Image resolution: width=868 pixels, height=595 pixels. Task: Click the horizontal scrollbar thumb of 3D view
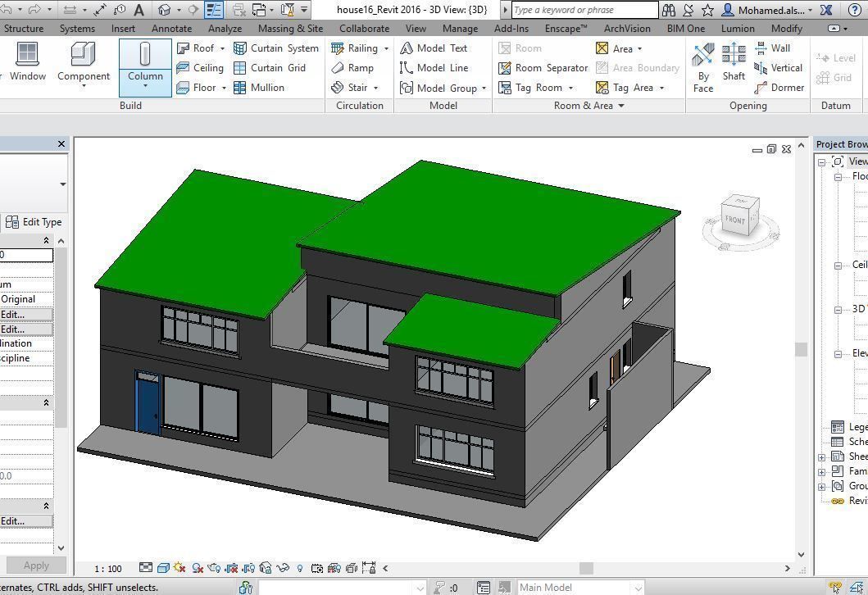(586, 569)
